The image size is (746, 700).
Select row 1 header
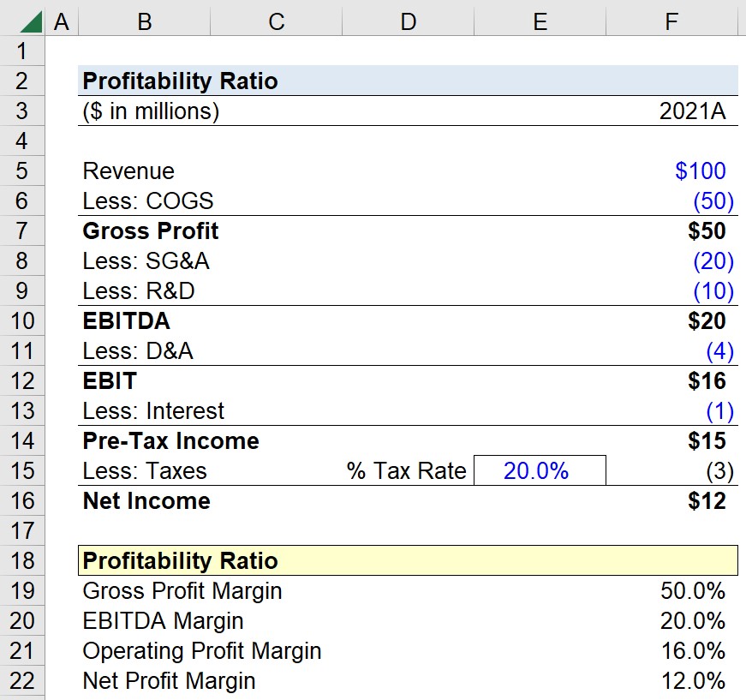click(x=22, y=51)
